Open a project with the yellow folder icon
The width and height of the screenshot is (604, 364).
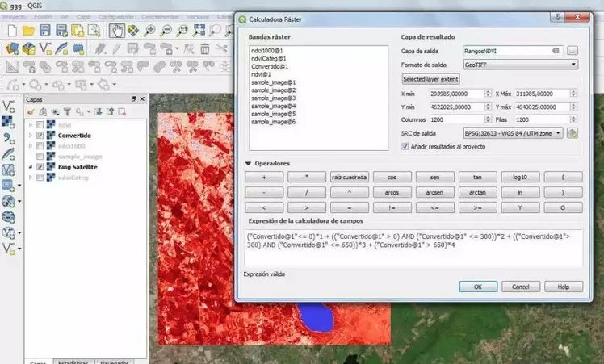click(28, 31)
